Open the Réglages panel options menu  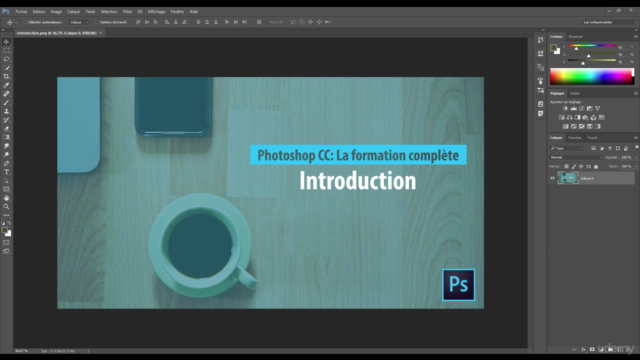(x=636, y=93)
